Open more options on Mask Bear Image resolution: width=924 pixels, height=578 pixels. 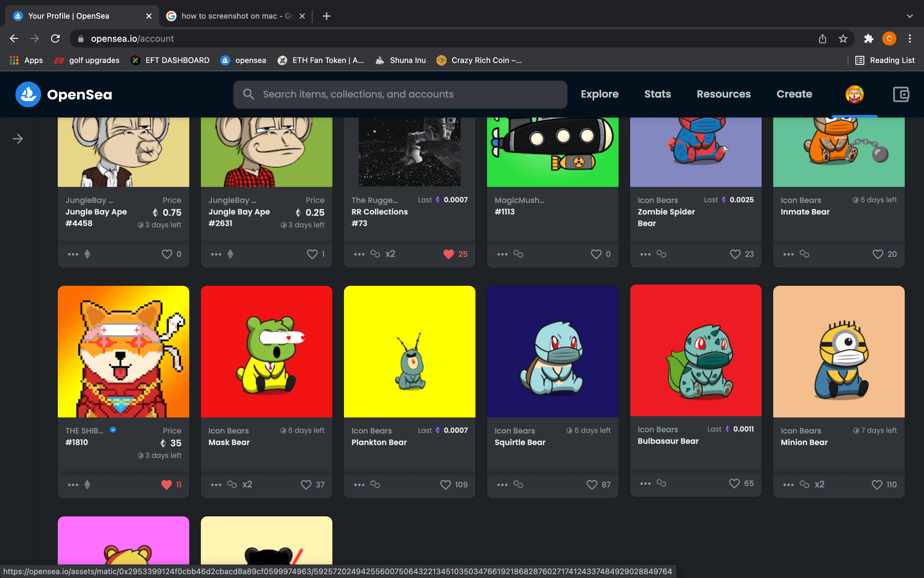pos(216,485)
